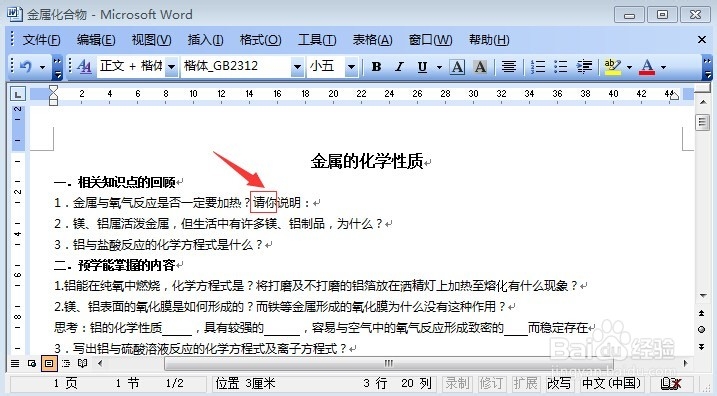This screenshot has width=717, height=396.
Task: Open the 窗口(W) menu
Action: (430, 40)
